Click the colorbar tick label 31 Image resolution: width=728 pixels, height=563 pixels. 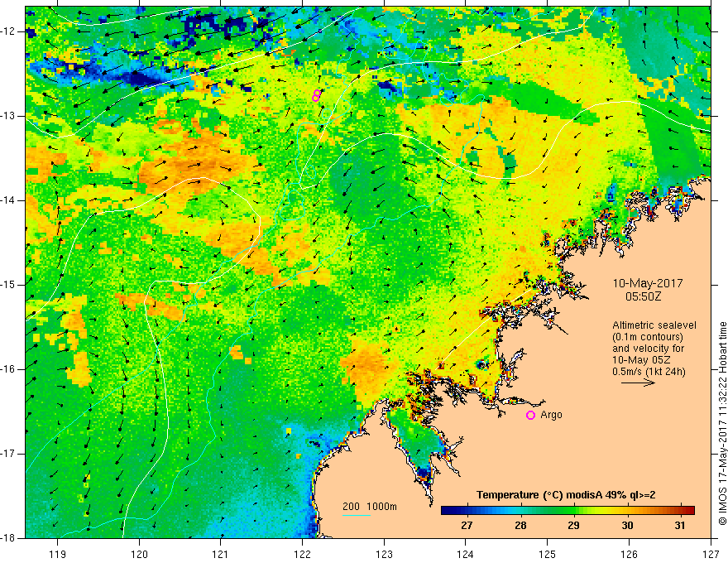[x=680, y=526]
